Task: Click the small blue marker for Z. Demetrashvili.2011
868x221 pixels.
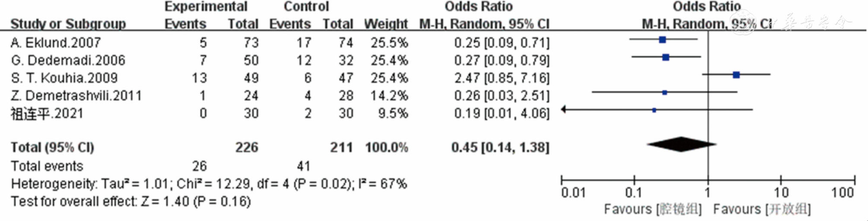Action: 665,92
